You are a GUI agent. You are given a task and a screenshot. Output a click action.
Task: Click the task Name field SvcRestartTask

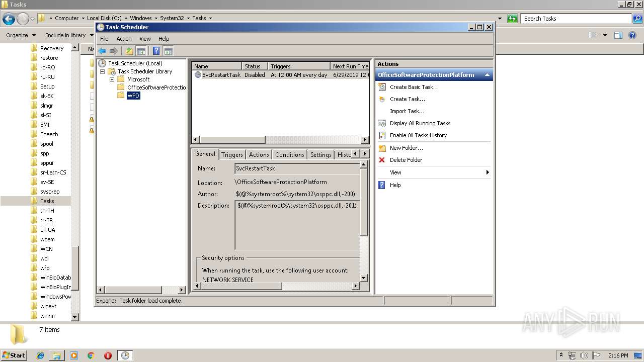click(x=297, y=168)
